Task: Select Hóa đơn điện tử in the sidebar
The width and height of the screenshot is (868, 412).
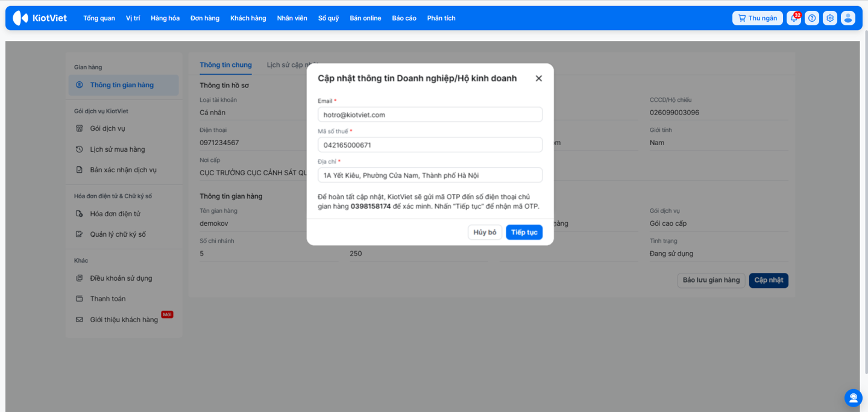Action: pos(124,214)
